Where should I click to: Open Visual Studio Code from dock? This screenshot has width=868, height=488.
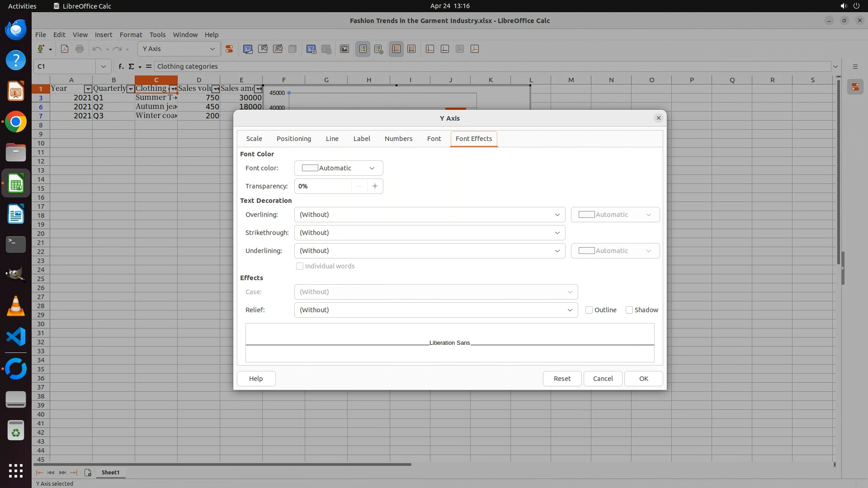[16, 337]
